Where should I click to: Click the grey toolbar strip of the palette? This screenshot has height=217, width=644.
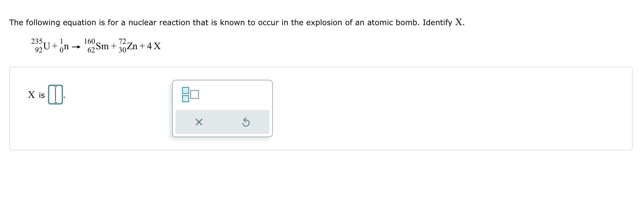pos(222,122)
